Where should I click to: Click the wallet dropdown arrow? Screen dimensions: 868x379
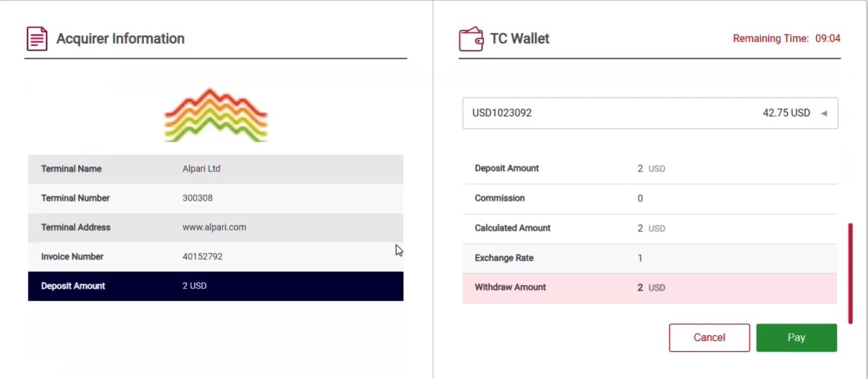click(824, 114)
